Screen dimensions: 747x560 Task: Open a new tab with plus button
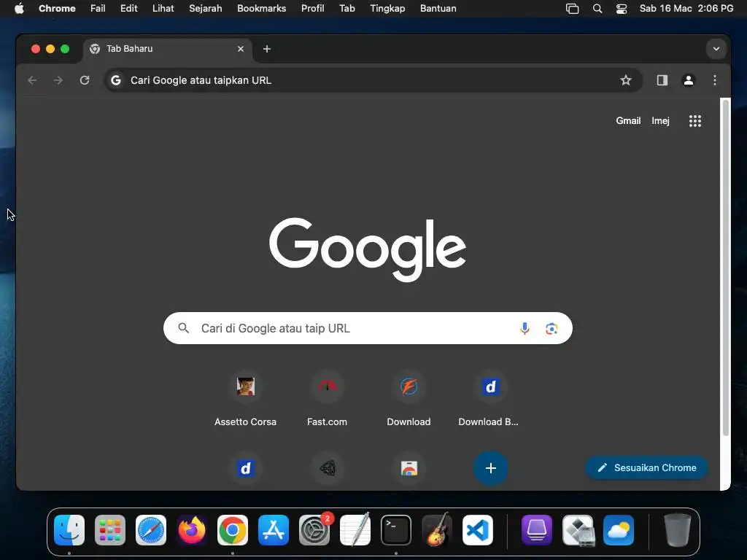(x=267, y=49)
